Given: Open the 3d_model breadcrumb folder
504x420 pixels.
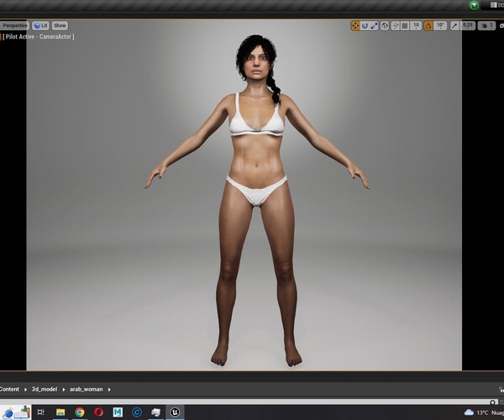Looking at the screenshot, I should [x=45, y=389].
